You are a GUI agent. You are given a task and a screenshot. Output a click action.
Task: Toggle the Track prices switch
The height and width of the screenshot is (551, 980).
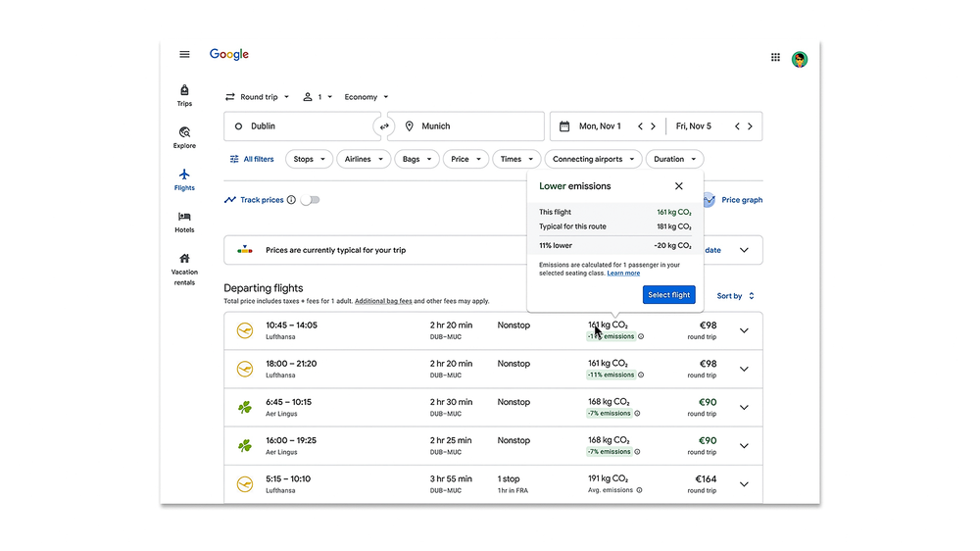(310, 200)
